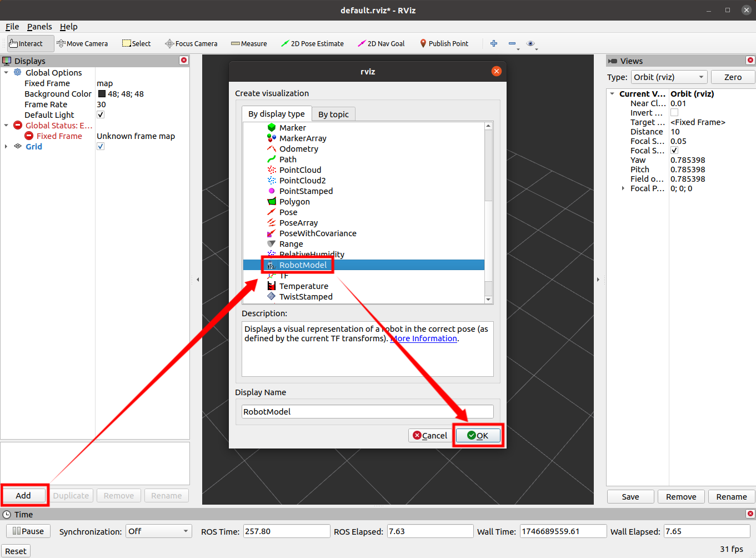Close the Time panel
The width and height of the screenshot is (756, 558).
(x=750, y=514)
